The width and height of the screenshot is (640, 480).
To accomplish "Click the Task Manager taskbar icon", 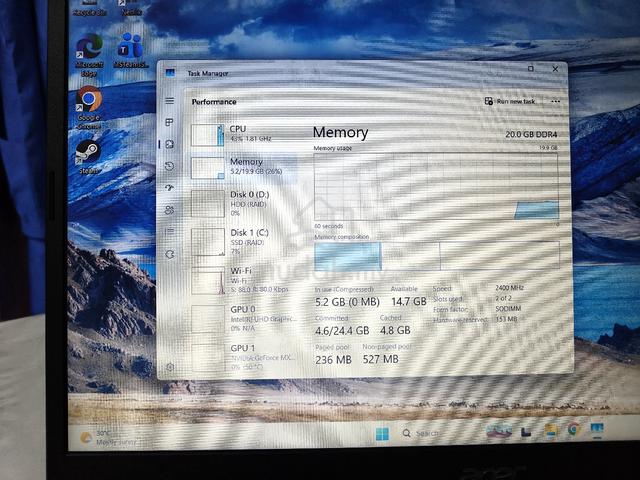I will pos(597,429).
